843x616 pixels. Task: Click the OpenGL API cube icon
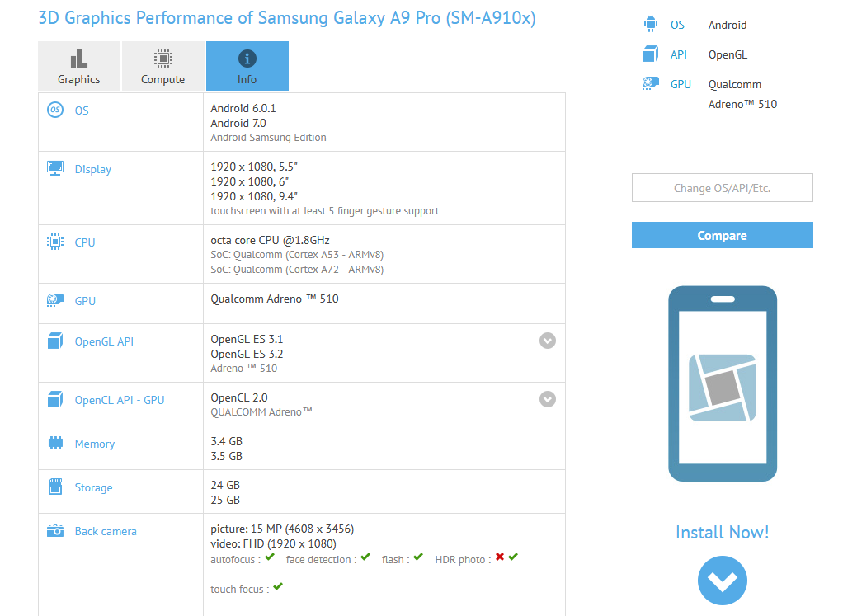click(55, 341)
